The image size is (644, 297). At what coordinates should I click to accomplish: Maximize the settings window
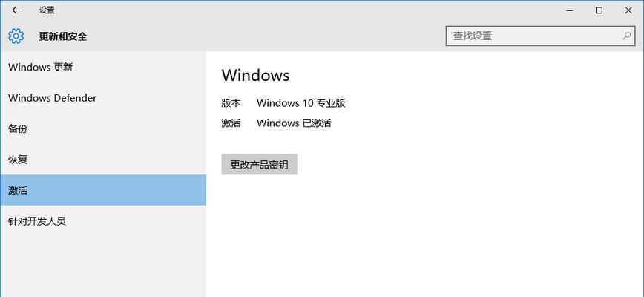click(599, 10)
